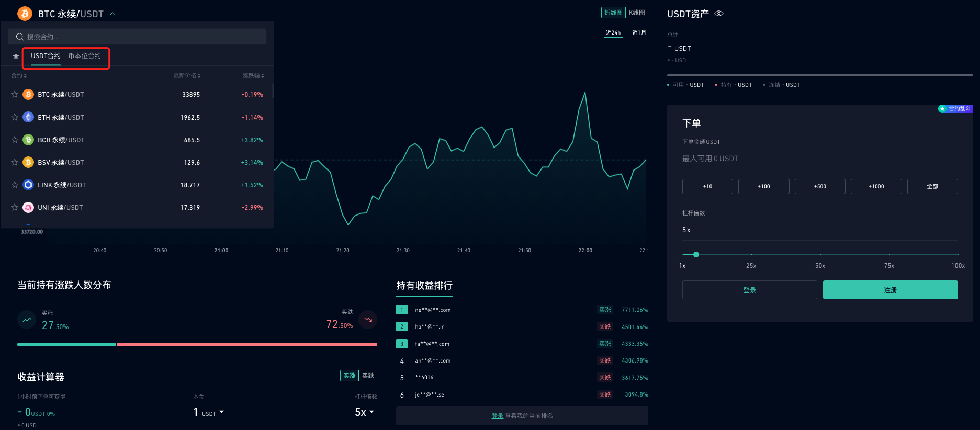Click the 合约乱斗 badge
Viewport: 980px width, 430px height.
(955, 109)
